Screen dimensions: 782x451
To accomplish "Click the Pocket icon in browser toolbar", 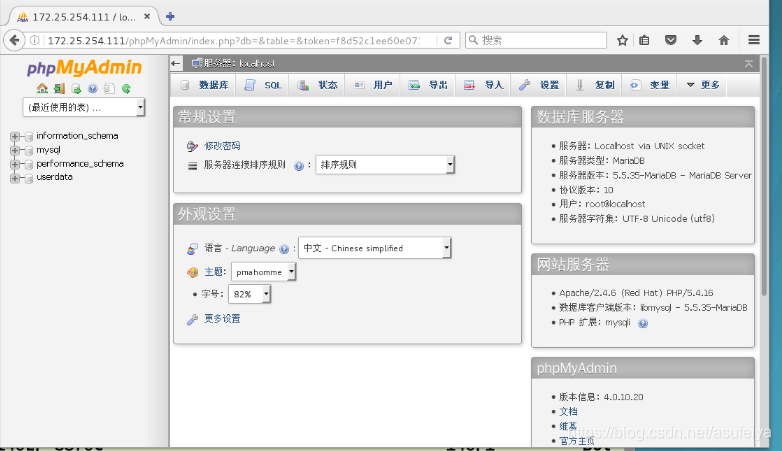I will tap(671, 40).
